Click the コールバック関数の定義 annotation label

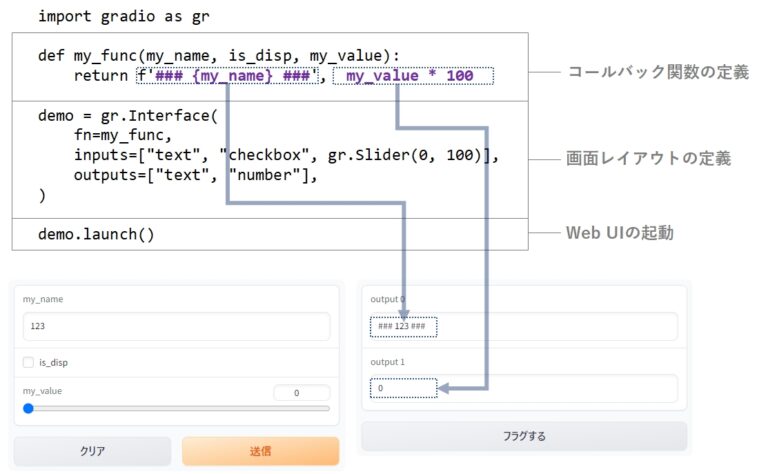pyautogui.click(x=658, y=72)
